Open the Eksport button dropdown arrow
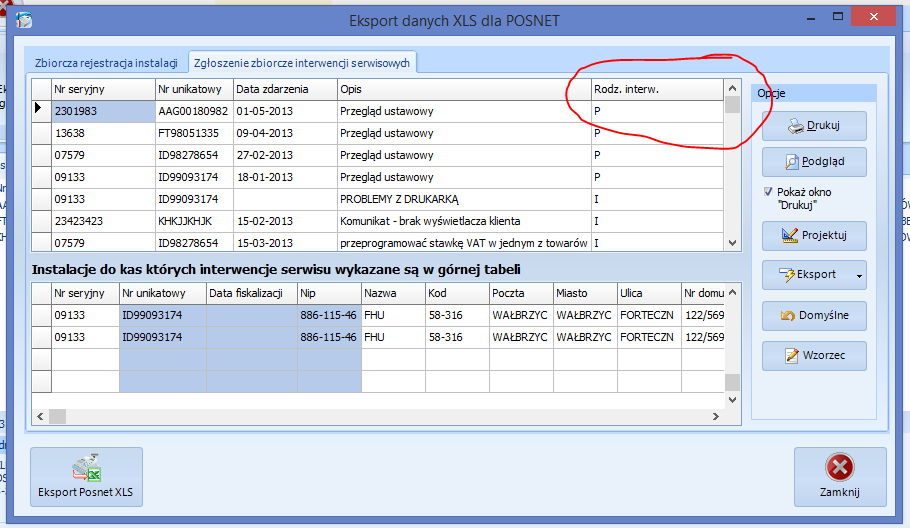 click(860, 276)
